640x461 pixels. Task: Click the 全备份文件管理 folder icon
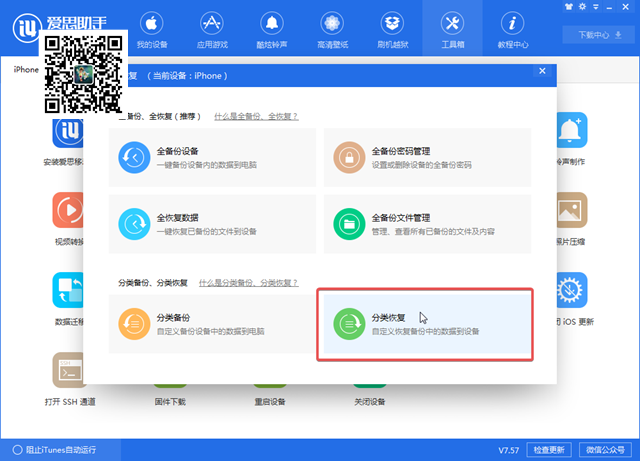coord(349,224)
